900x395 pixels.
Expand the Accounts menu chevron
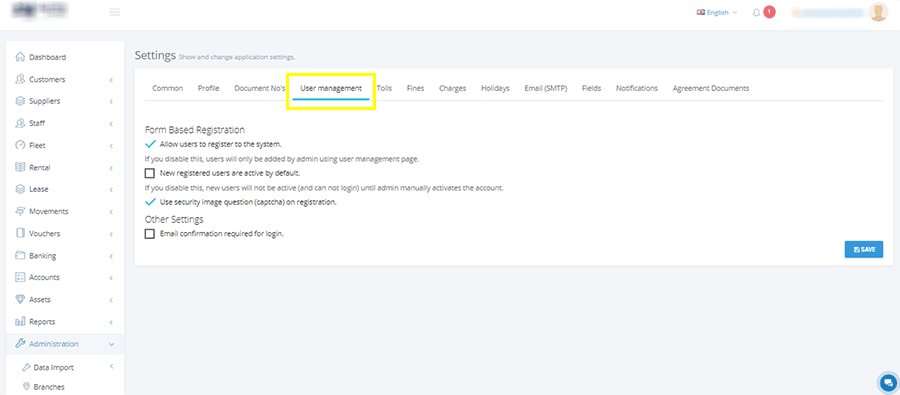pyautogui.click(x=111, y=278)
